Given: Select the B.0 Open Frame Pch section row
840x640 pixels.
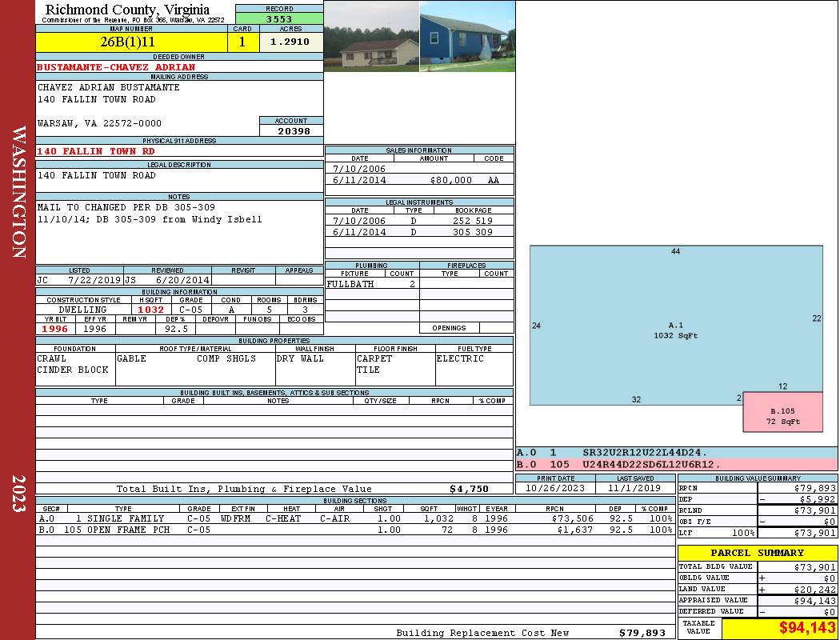Looking at the screenshot, I should click(x=352, y=530).
